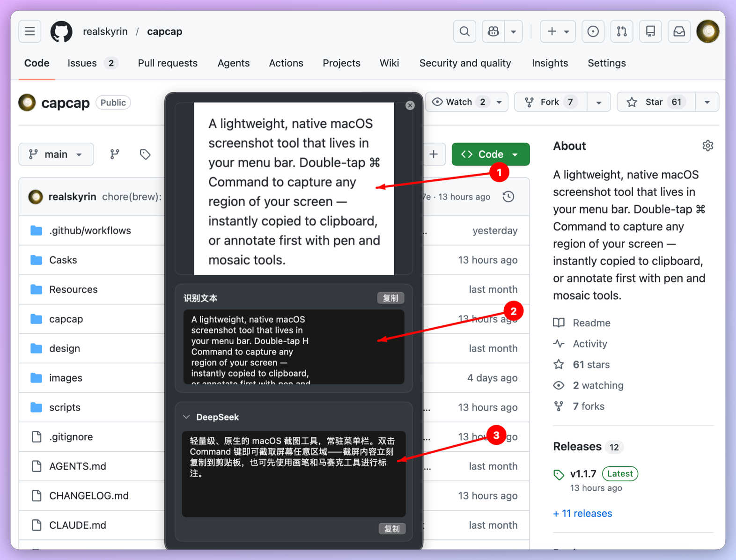The image size is (736, 560).
Task: Open Security and quality tab
Action: click(x=465, y=63)
